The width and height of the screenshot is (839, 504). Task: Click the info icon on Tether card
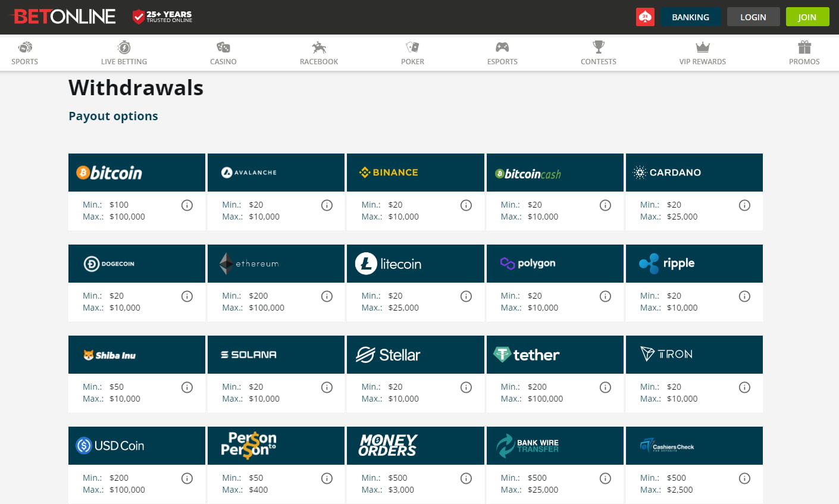coord(605,387)
